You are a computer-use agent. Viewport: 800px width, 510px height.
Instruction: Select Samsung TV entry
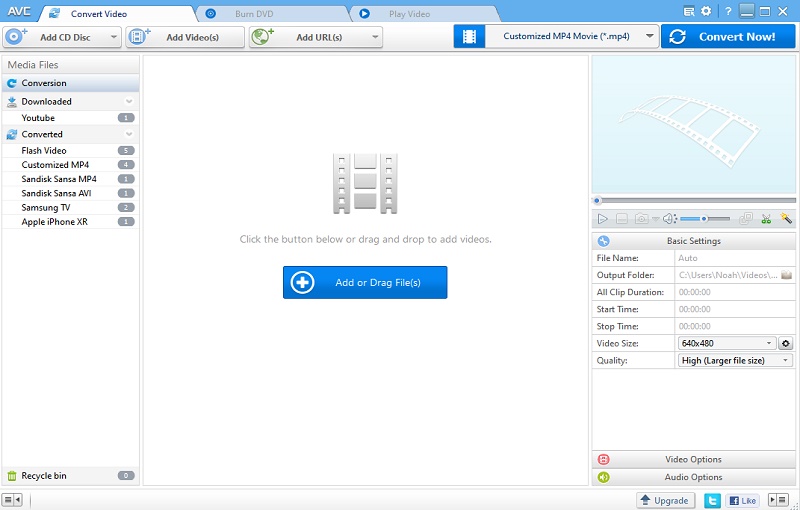click(70, 208)
